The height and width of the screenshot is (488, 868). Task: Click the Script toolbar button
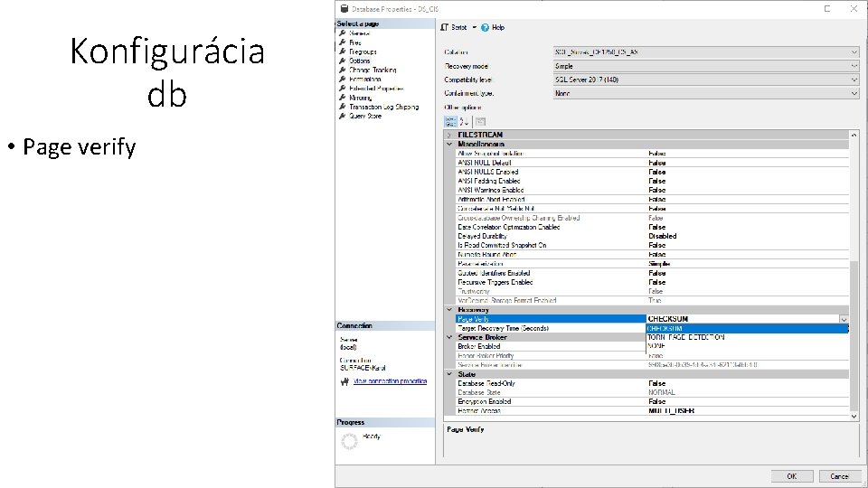454,27
